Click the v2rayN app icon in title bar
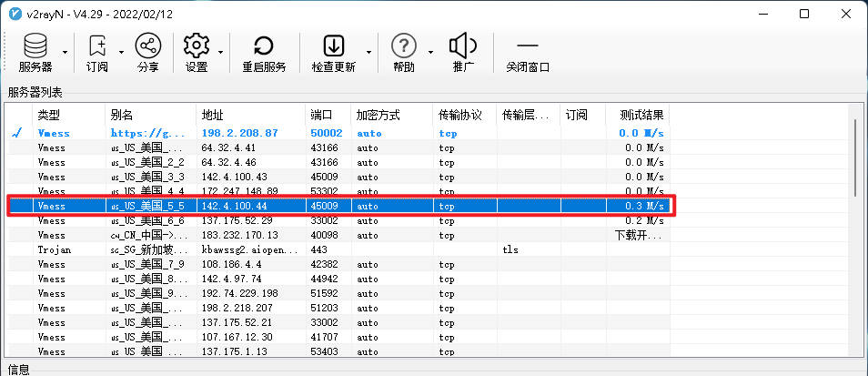Image resolution: width=868 pixels, height=376 pixels. pos(15,14)
